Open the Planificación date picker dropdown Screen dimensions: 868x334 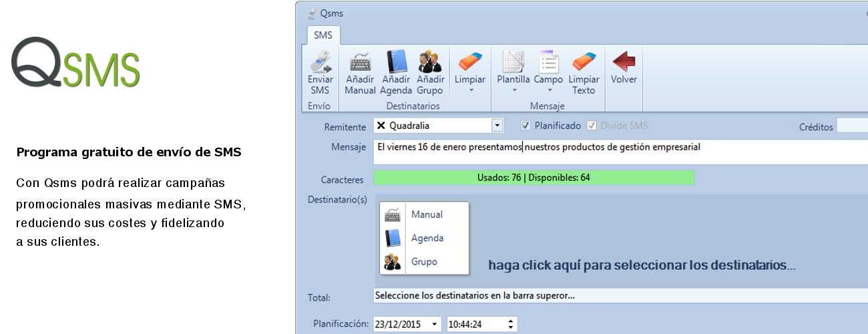435,324
